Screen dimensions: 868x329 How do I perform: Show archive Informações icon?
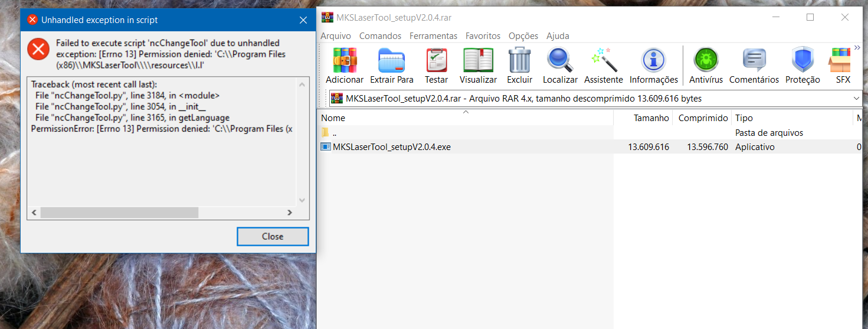[x=653, y=60]
